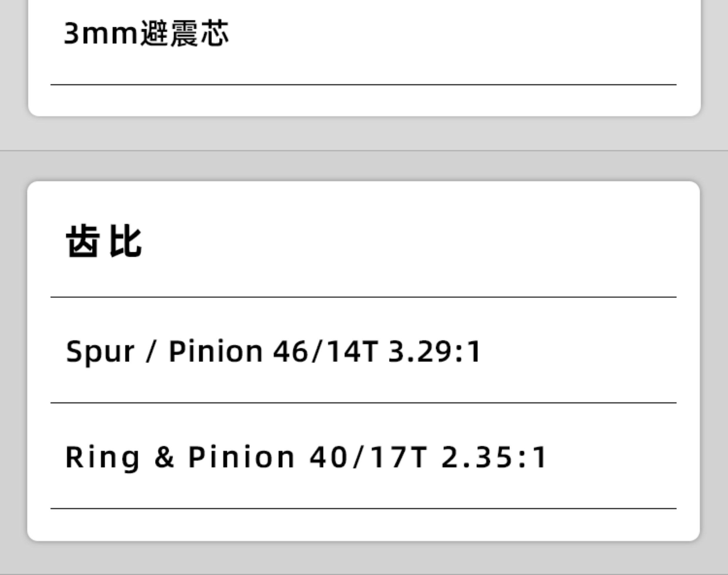Click the 齿 character in the heading
The image size is (728, 575).
83,241
